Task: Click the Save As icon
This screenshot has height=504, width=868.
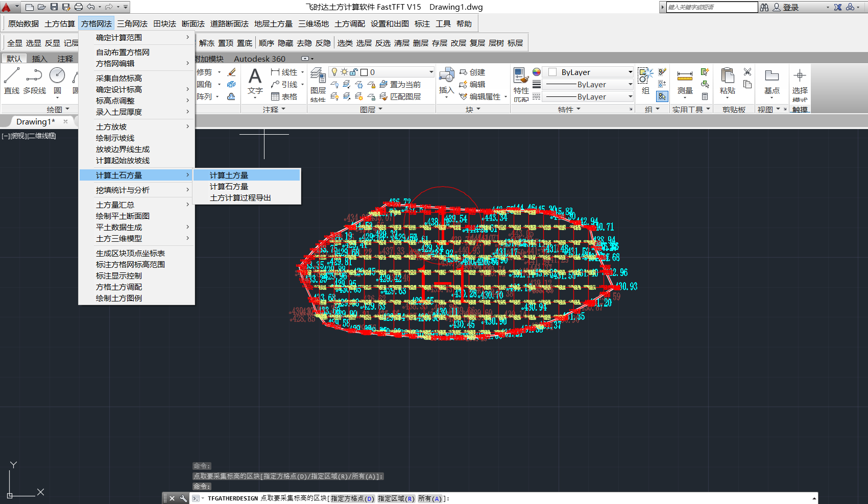Action: point(66,7)
